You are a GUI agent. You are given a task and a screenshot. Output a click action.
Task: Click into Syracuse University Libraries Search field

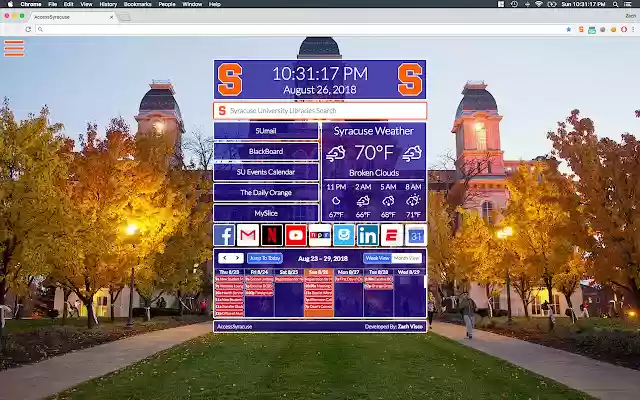320,111
